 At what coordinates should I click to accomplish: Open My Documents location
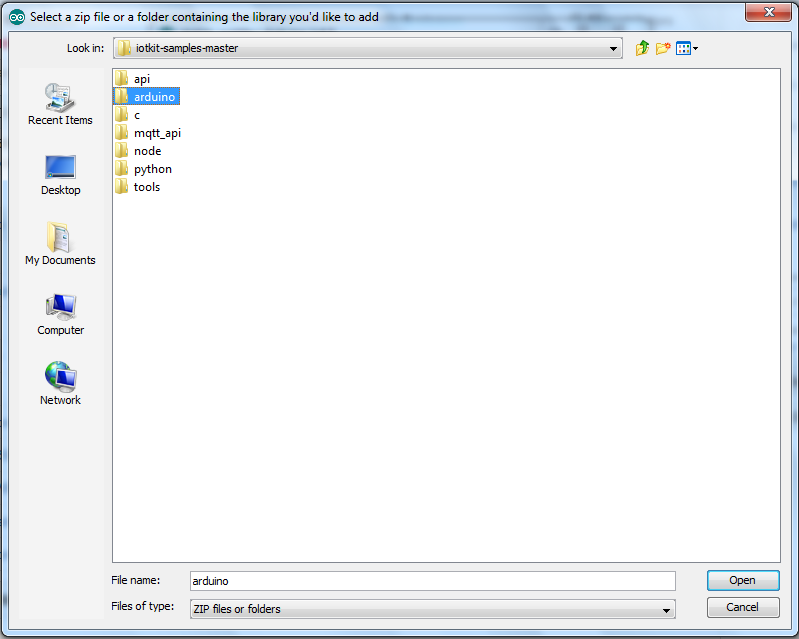60,244
